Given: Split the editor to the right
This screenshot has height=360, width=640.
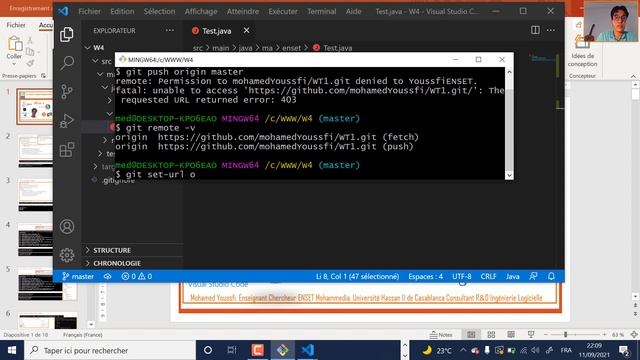Looking at the screenshot, I should 535,30.
